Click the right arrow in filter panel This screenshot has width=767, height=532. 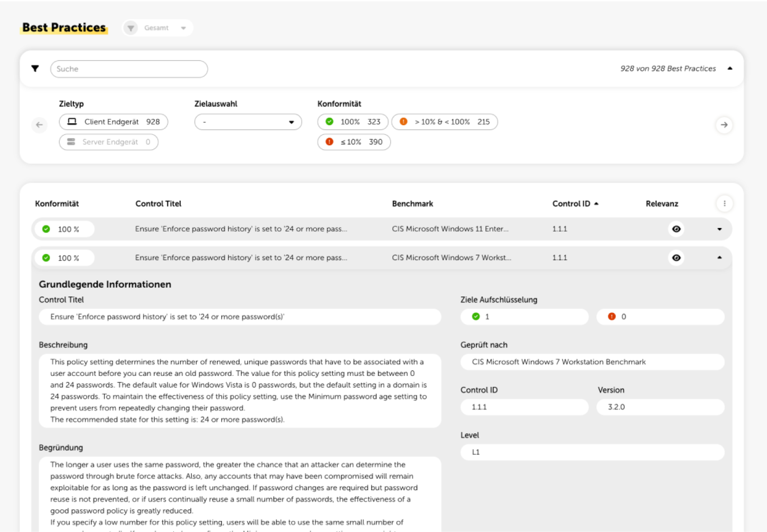pyautogui.click(x=724, y=125)
